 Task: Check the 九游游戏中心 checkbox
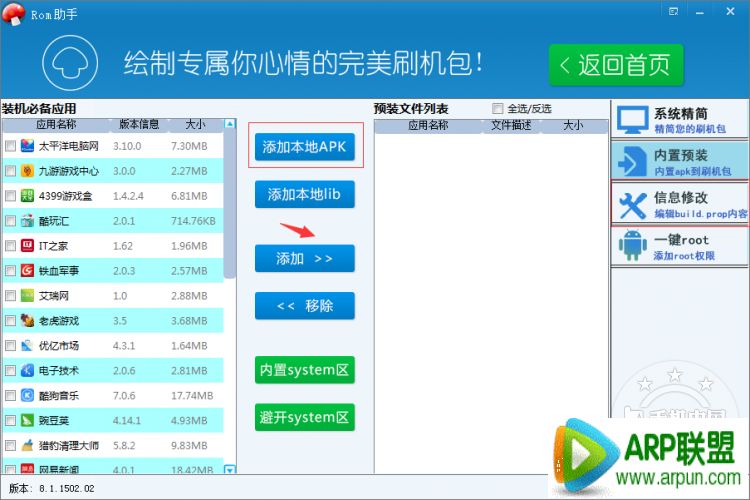[10, 171]
